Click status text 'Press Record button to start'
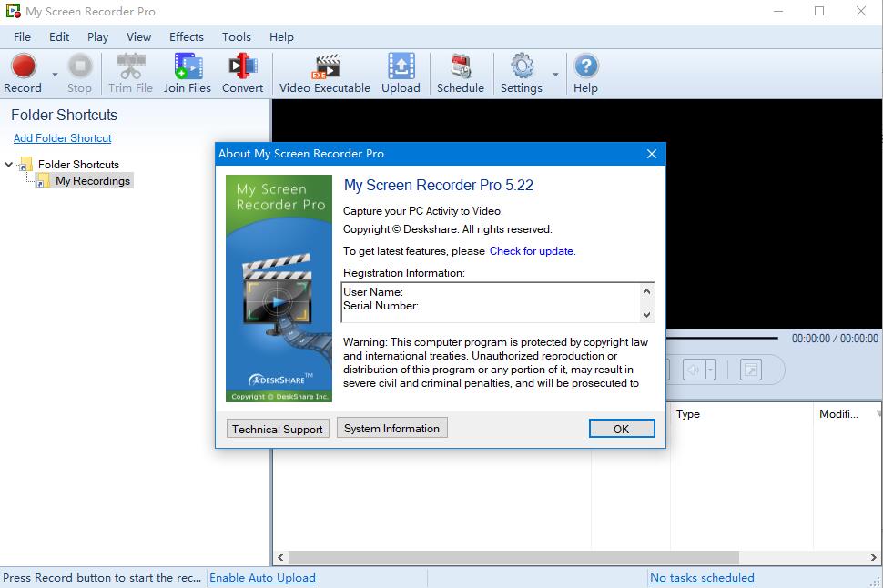 102,577
